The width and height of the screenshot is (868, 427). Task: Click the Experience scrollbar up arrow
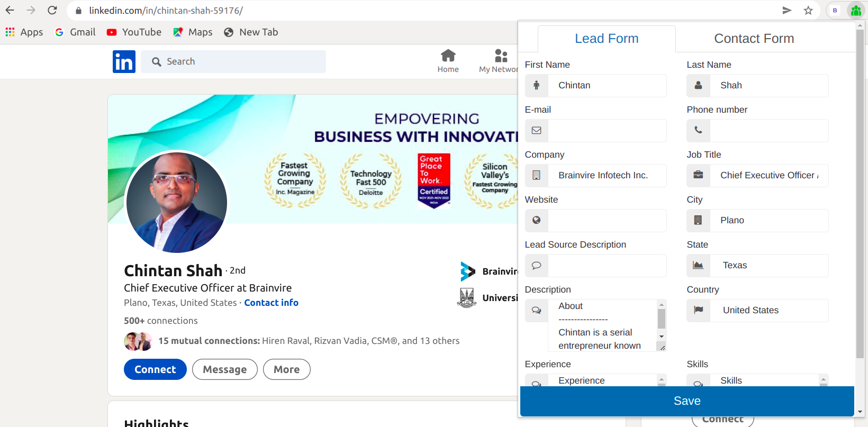(x=662, y=379)
